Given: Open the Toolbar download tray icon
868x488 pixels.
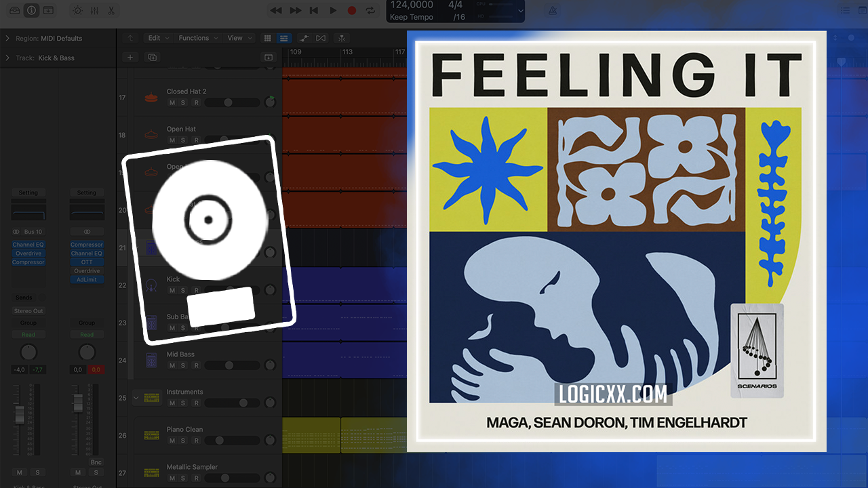Looking at the screenshot, I should 49,10.
